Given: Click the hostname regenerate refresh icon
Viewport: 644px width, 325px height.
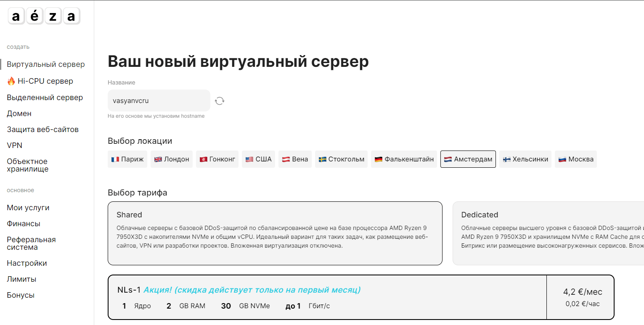Looking at the screenshot, I should tap(220, 100).
